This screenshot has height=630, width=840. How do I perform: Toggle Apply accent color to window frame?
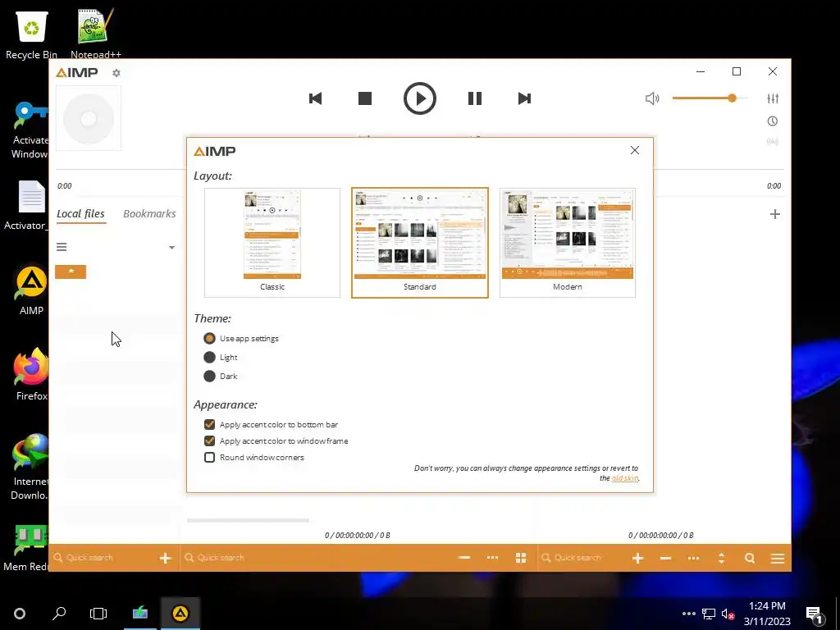[276, 441]
